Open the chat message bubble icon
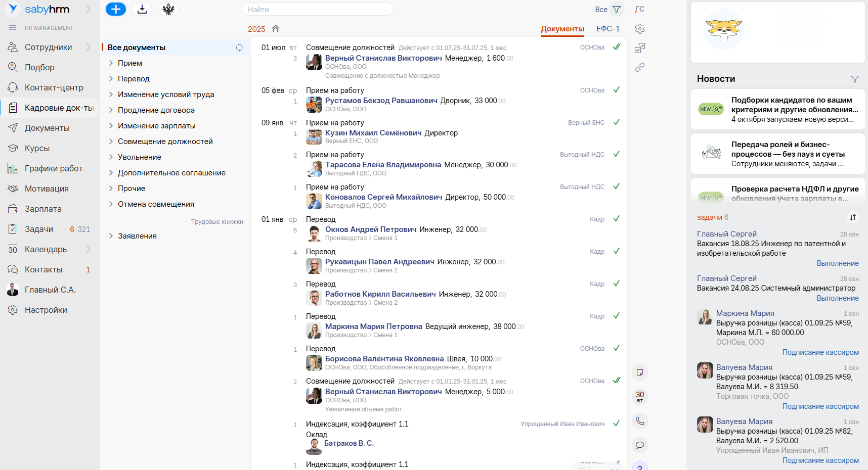Image resolution: width=868 pixels, height=470 pixels. [640, 445]
